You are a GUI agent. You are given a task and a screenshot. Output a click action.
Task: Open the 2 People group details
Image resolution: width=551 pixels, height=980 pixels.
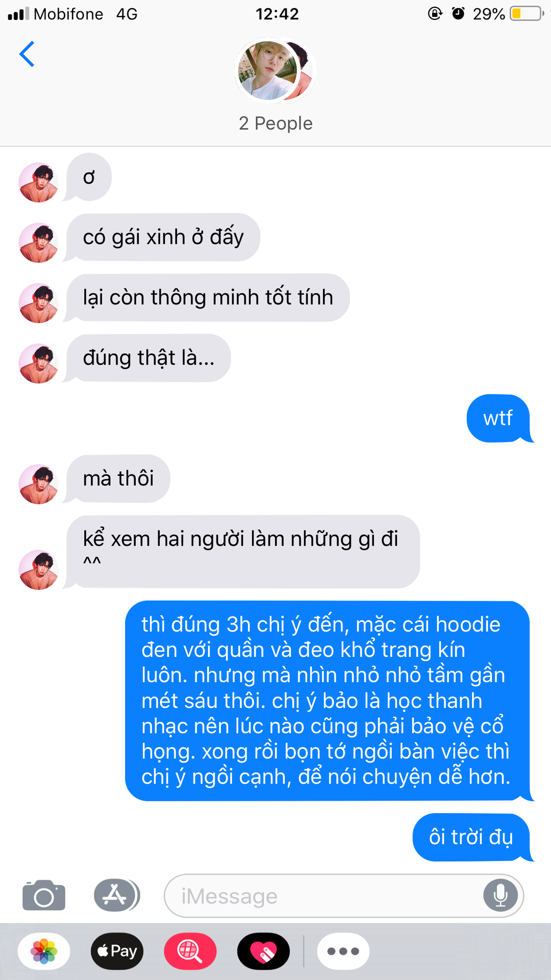point(275,124)
